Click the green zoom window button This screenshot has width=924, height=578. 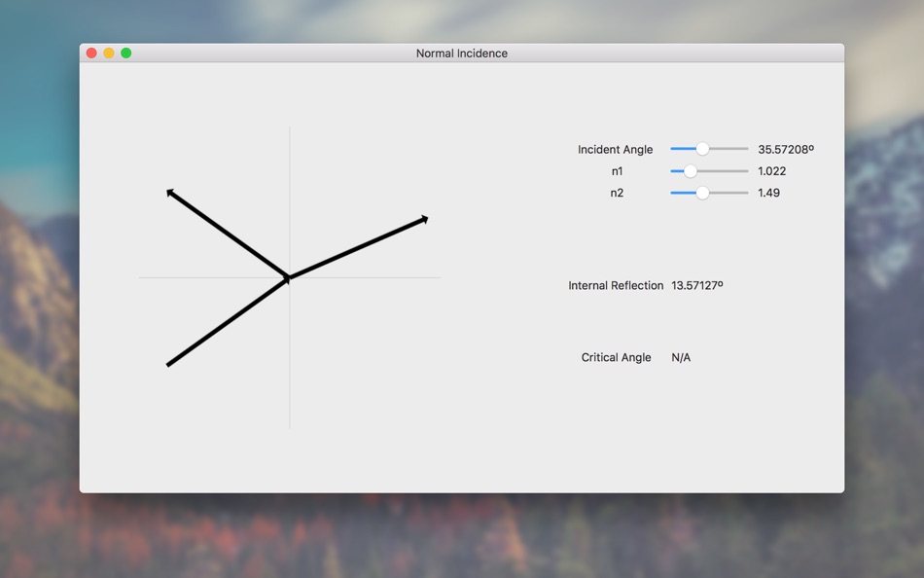pyautogui.click(x=126, y=54)
